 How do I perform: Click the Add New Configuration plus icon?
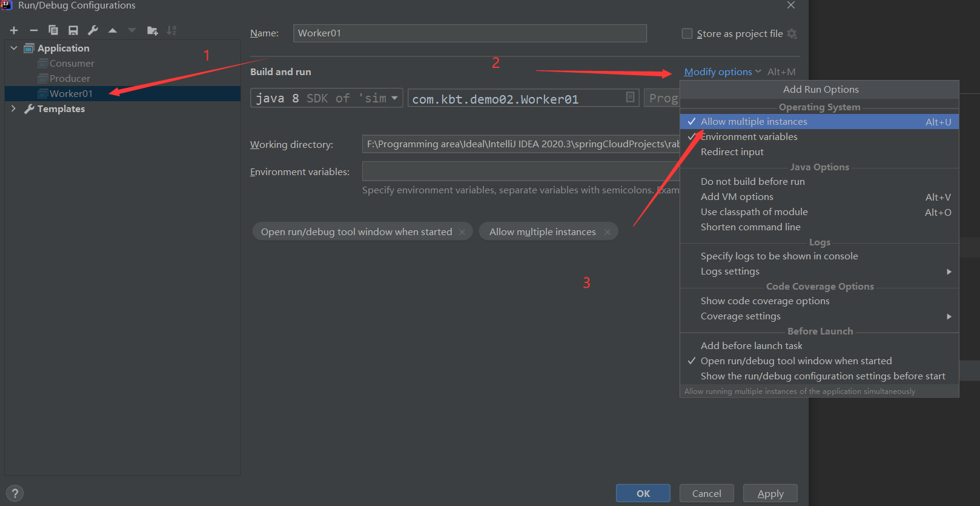tap(14, 30)
